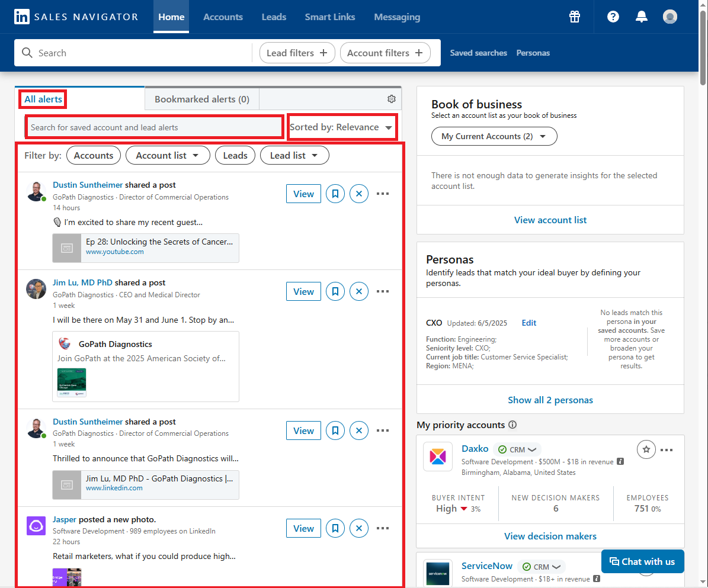Dismiss the Jasper photo alert
708x588 pixels.
click(359, 528)
